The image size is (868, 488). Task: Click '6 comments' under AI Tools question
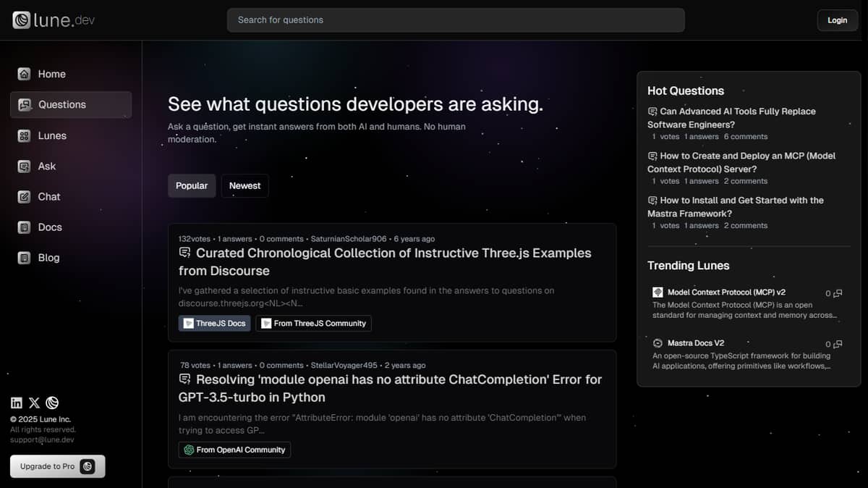point(746,137)
